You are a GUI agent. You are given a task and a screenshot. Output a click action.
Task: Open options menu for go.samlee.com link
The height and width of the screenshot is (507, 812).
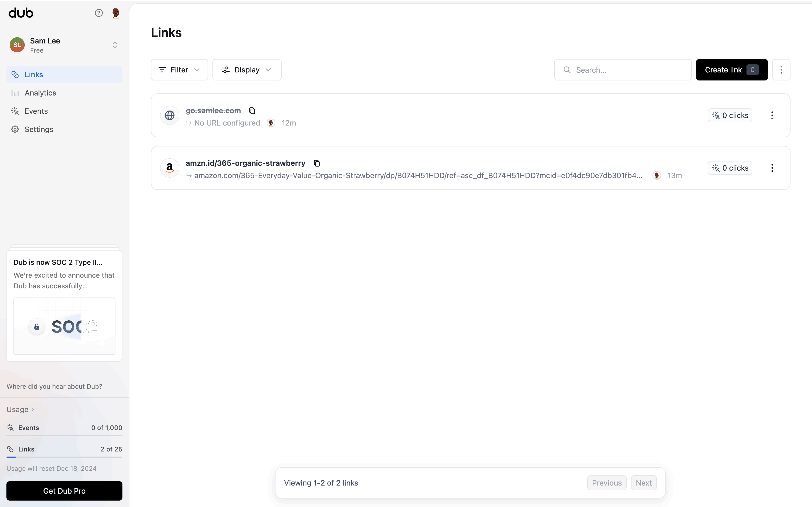[772, 115]
